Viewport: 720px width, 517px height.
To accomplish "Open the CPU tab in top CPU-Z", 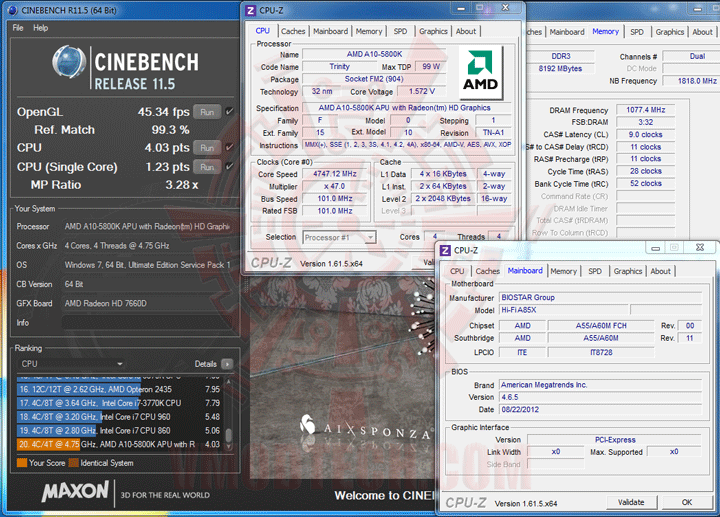I will pyautogui.click(x=263, y=31).
